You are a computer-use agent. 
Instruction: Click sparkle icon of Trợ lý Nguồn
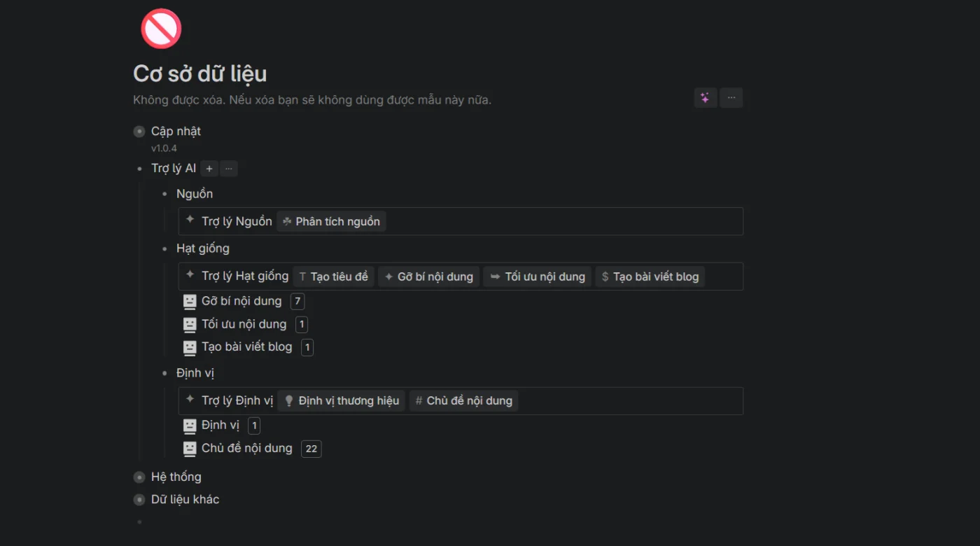pos(190,220)
